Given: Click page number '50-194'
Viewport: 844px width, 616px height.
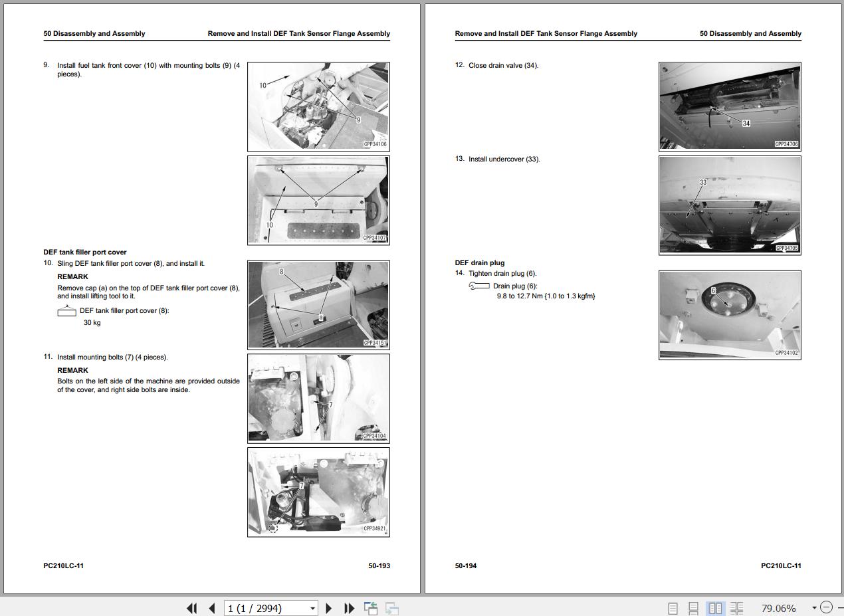Looking at the screenshot, I should [466, 566].
